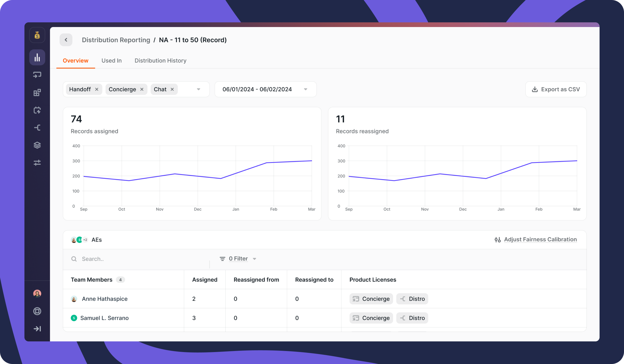Click the Reassigned from column header

256,280
